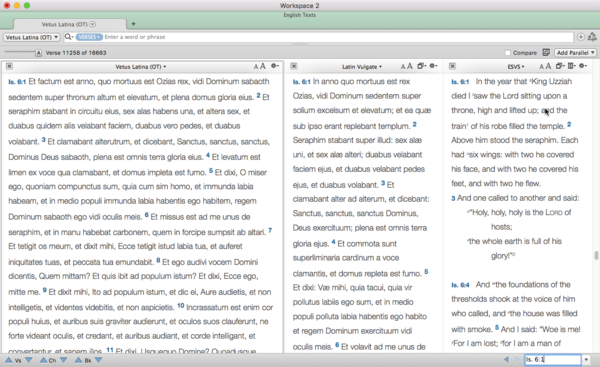This screenshot has height=367, width=600.
Task: Open the Vetus Latina tab's dropdown arrow
Action: [93, 24]
